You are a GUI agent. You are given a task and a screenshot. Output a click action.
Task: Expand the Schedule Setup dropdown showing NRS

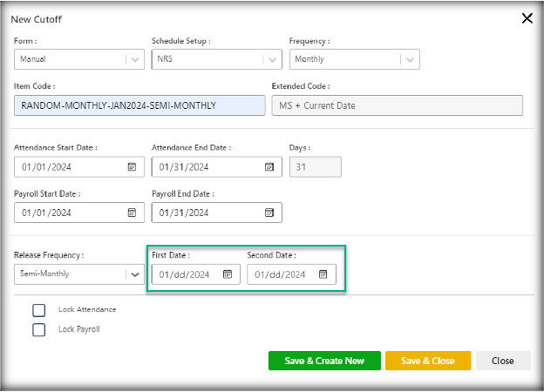pyautogui.click(x=272, y=59)
